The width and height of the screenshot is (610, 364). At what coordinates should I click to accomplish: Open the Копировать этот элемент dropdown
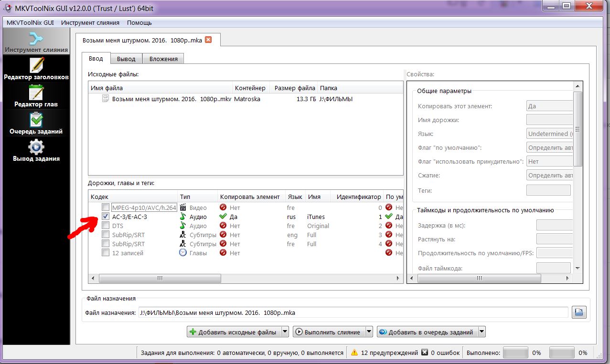549,106
